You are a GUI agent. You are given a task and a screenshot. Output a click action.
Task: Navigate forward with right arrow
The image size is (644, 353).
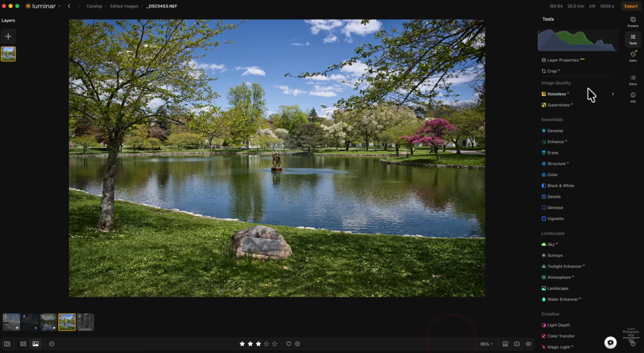[79, 6]
